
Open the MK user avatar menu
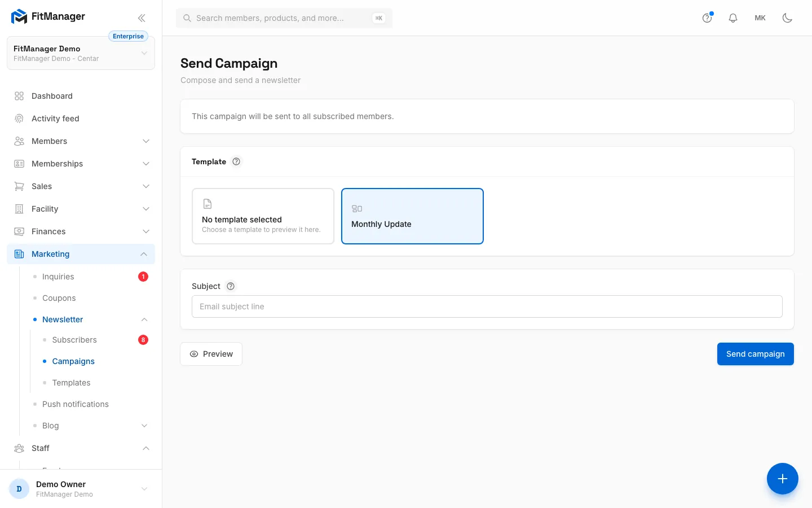click(760, 18)
